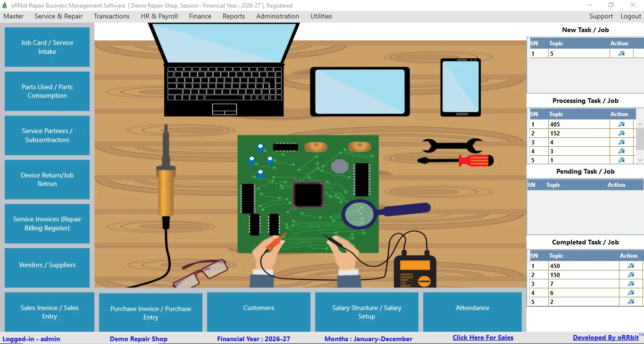The height and width of the screenshot is (344, 644).
Task: Click Action header in New Task table
Action: (619, 43)
